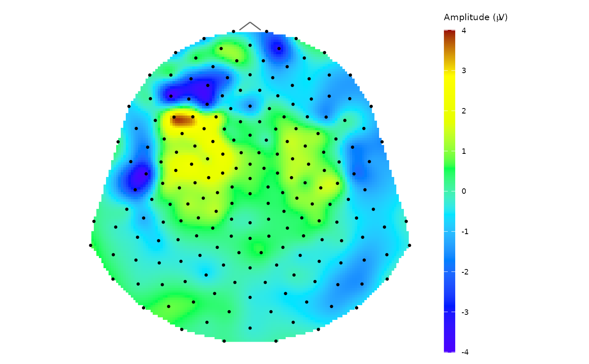The image size is (589, 364).
Task: Click the dark red peak amplitude hotspot
Action: click(183, 121)
